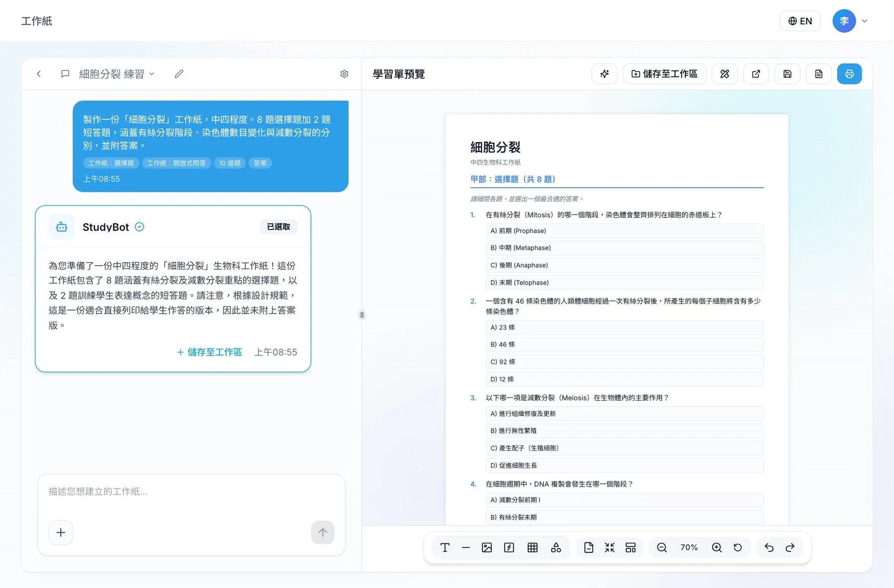This screenshot has height=588, width=894.
Task: Expand the 細胞分裂 練習 chat title dropdown
Action: point(117,74)
